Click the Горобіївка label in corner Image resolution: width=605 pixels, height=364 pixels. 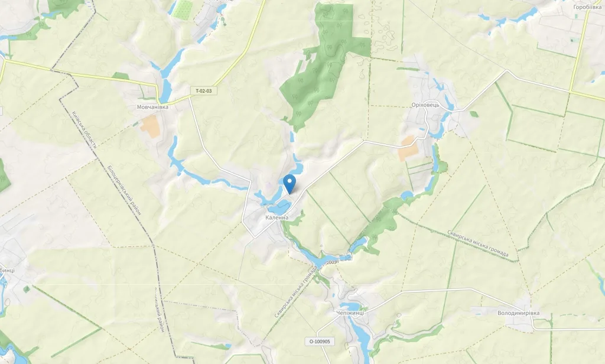pyautogui.click(x=588, y=7)
